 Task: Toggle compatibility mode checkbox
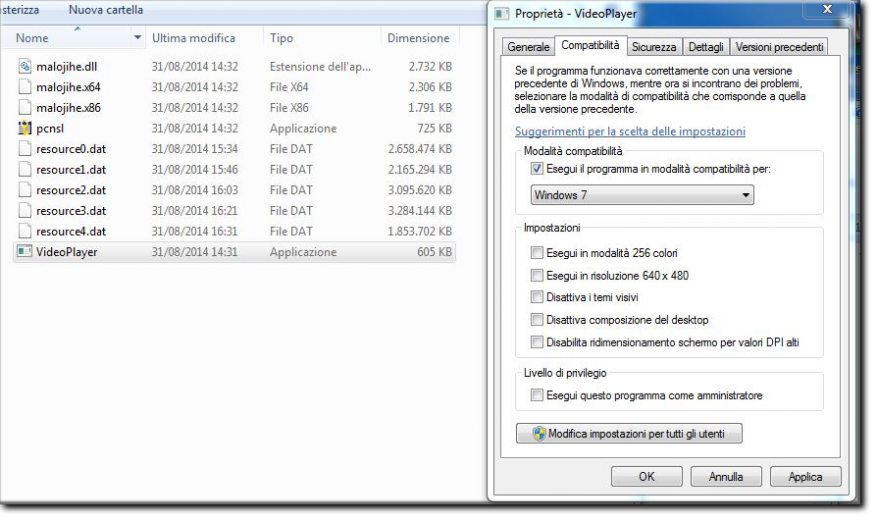point(537,169)
